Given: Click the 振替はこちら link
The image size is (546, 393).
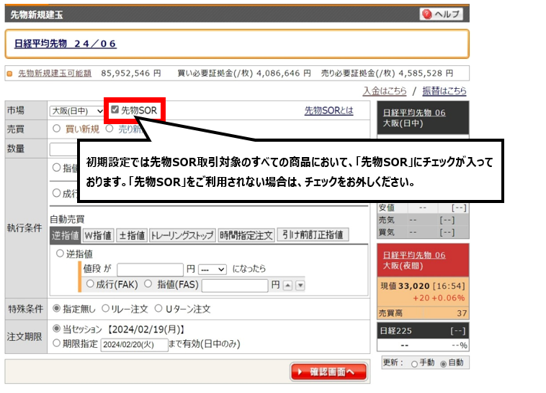Looking at the screenshot, I should (444, 91).
